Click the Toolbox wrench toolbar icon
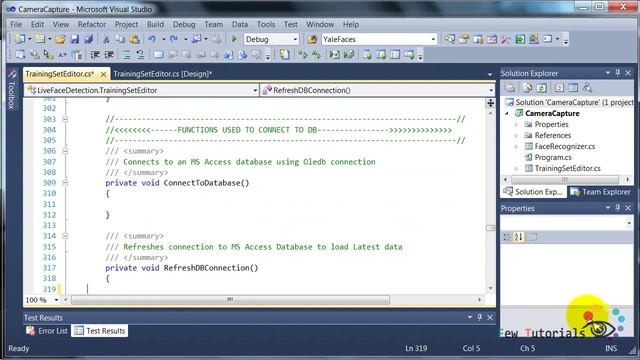Screen dimensions: 640x360 tap(506, 39)
